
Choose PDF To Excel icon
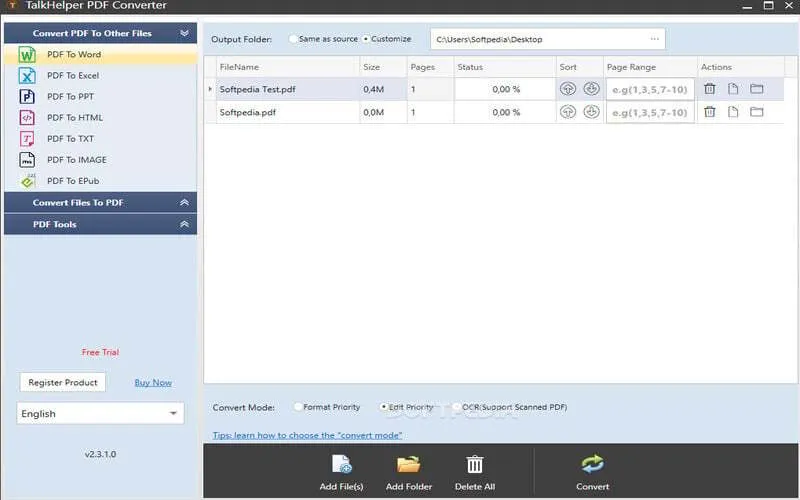(x=27, y=76)
